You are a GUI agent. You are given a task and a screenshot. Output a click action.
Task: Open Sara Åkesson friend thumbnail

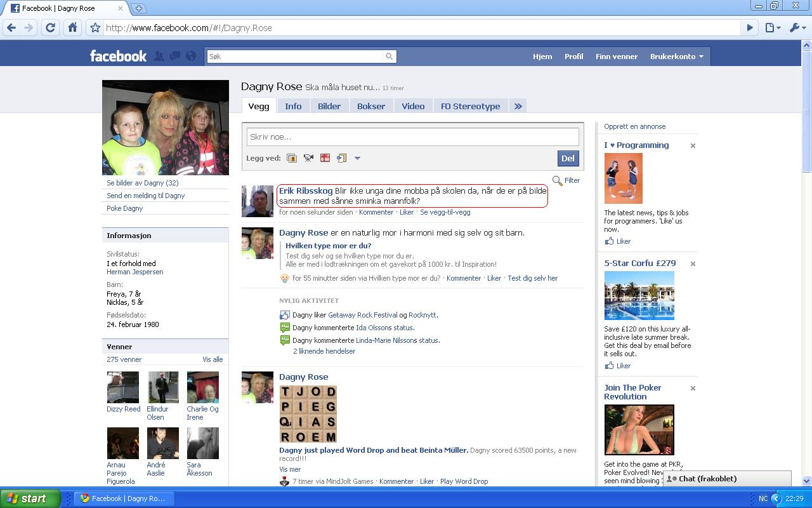click(203, 443)
